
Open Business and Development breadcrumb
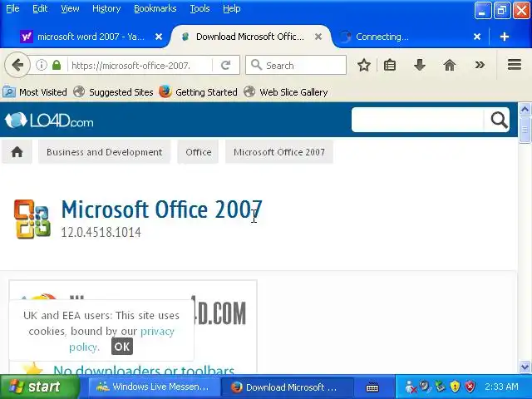(x=104, y=152)
